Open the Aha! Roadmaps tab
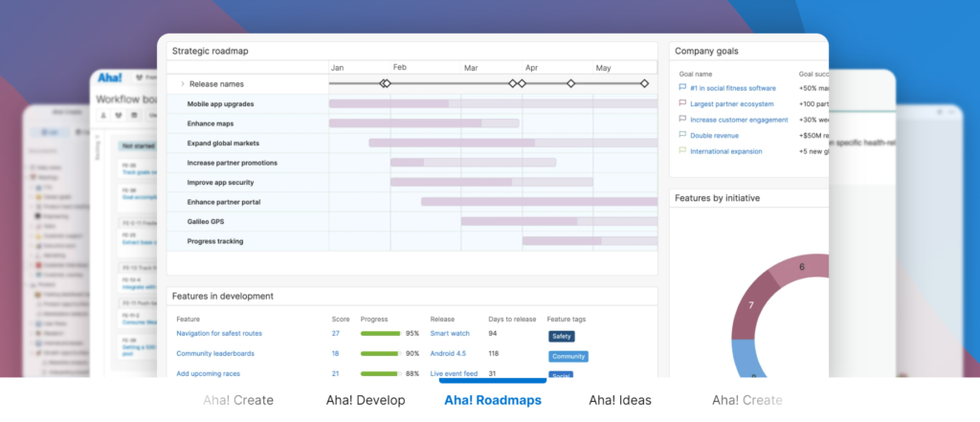Viewport: 980px width, 422px height. click(x=492, y=400)
